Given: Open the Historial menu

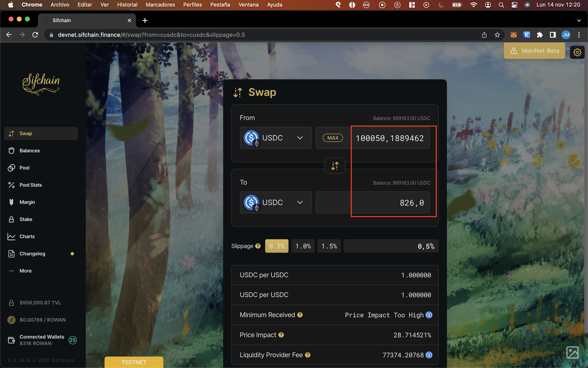Looking at the screenshot, I should coord(127,5).
